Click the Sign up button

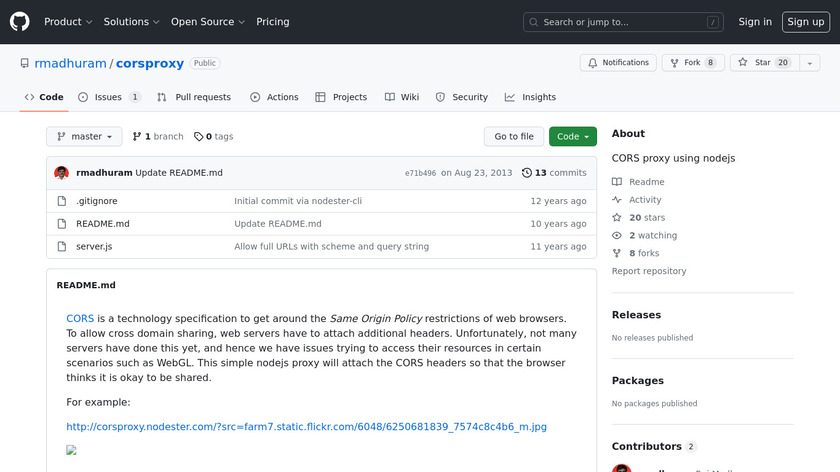806,22
